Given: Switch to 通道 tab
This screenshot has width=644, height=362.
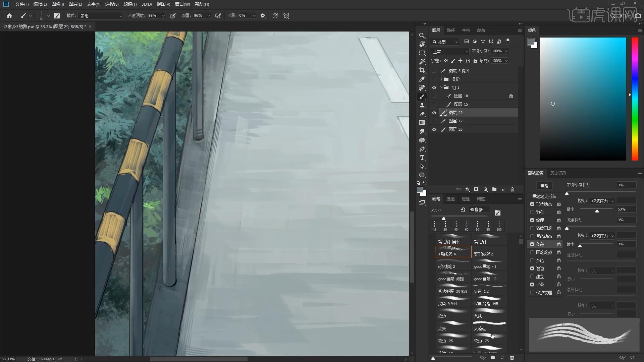Looking at the screenshot, I should (450, 199).
